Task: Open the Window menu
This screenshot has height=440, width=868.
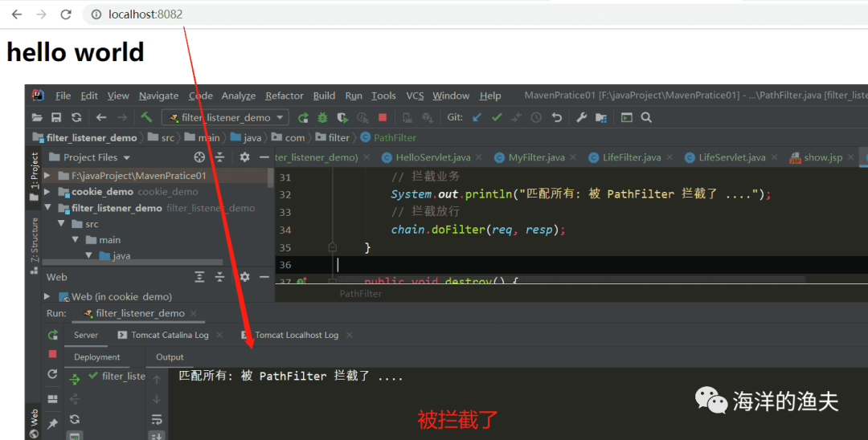Action: click(451, 96)
